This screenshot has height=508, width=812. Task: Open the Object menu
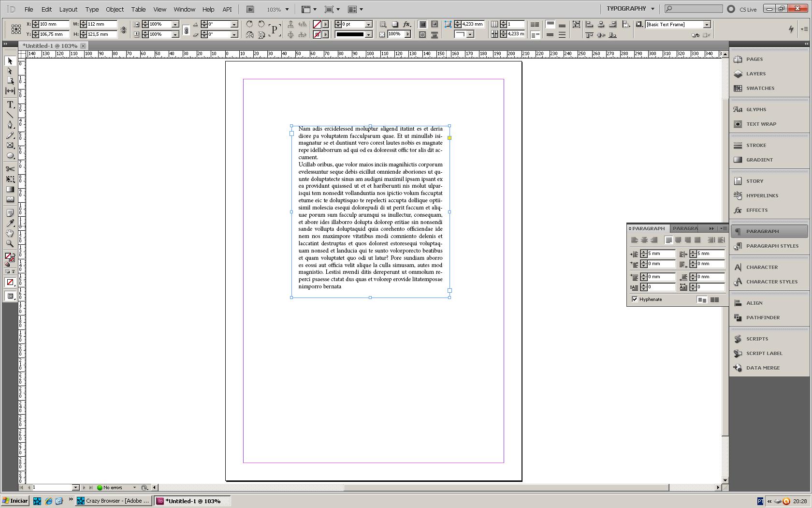115,9
